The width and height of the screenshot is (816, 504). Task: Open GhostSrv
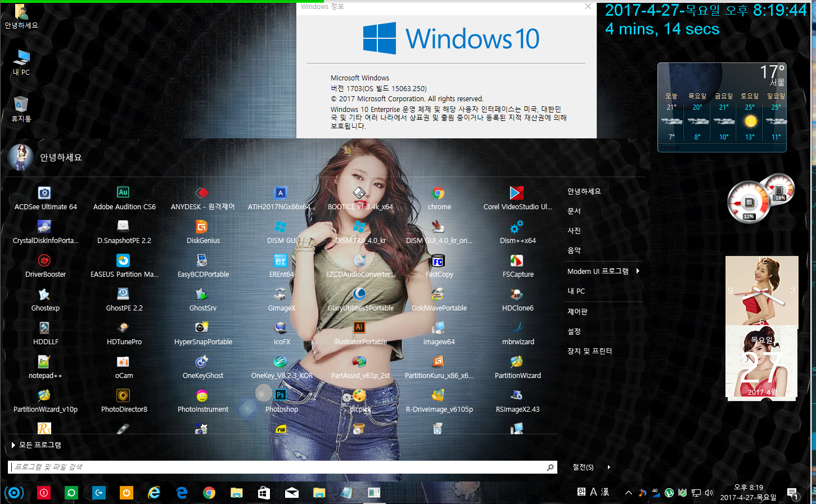pos(203,300)
